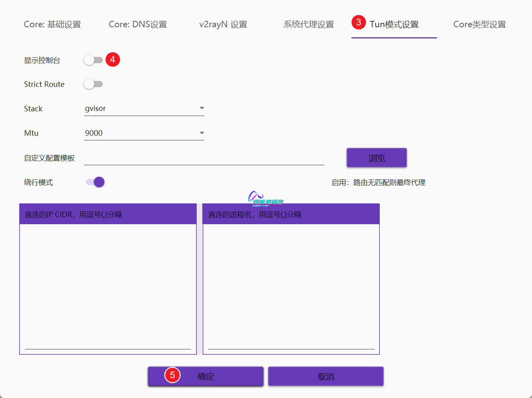
Task: Enable the Strict Route switch
Action: [93, 84]
